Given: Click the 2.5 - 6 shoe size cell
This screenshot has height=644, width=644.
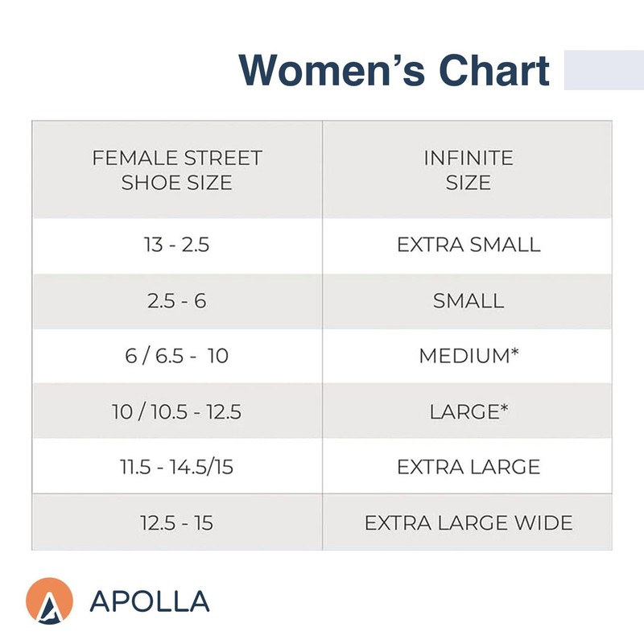Looking at the screenshot, I should 177,301.
